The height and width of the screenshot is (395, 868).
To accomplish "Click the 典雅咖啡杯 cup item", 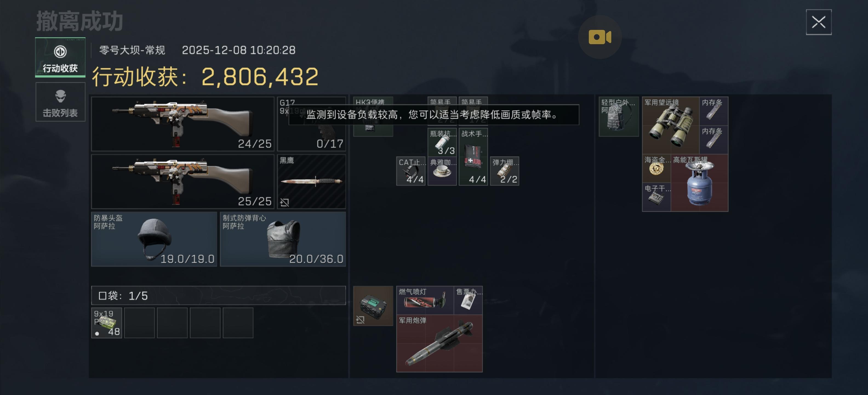I will click(x=442, y=171).
